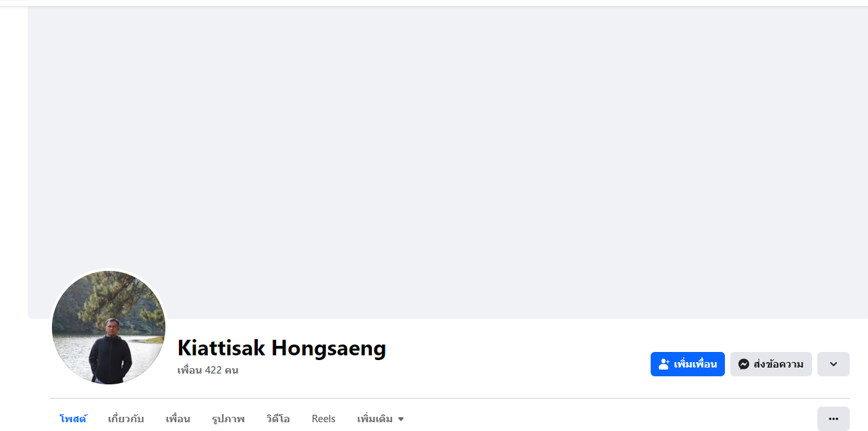Open the เพื่อน 422 คน friends link
868x431 pixels.
208,370
